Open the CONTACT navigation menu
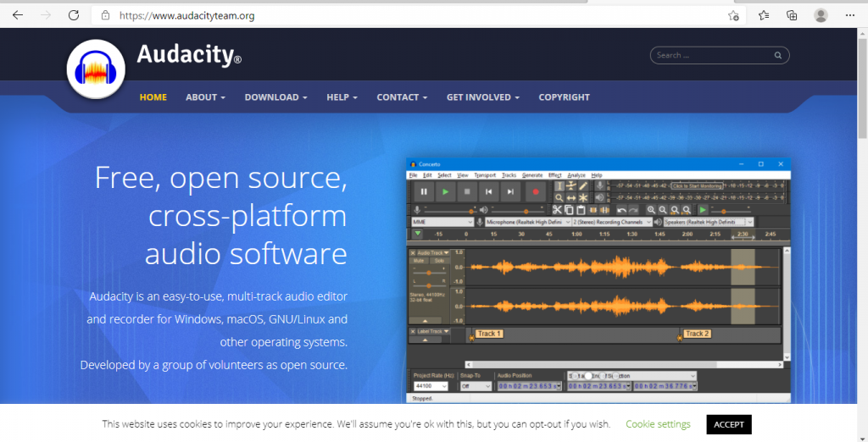The height and width of the screenshot is (442, 868). 402,97
